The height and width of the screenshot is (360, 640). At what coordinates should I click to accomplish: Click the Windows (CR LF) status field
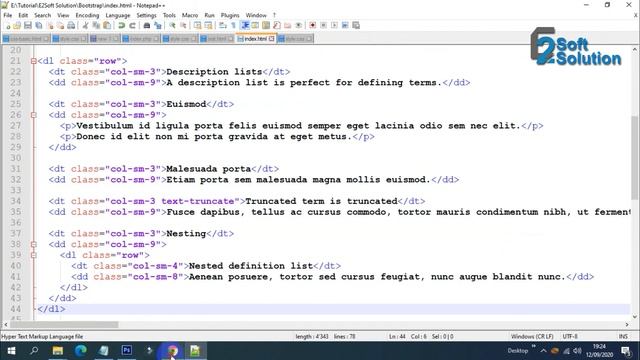pyautogui.click(x=532, y=336)
